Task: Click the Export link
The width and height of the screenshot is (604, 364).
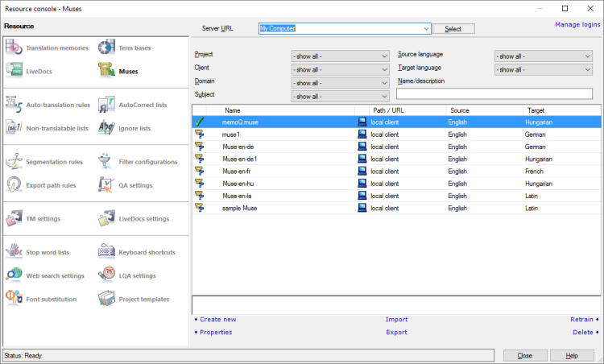Action: 396,332
